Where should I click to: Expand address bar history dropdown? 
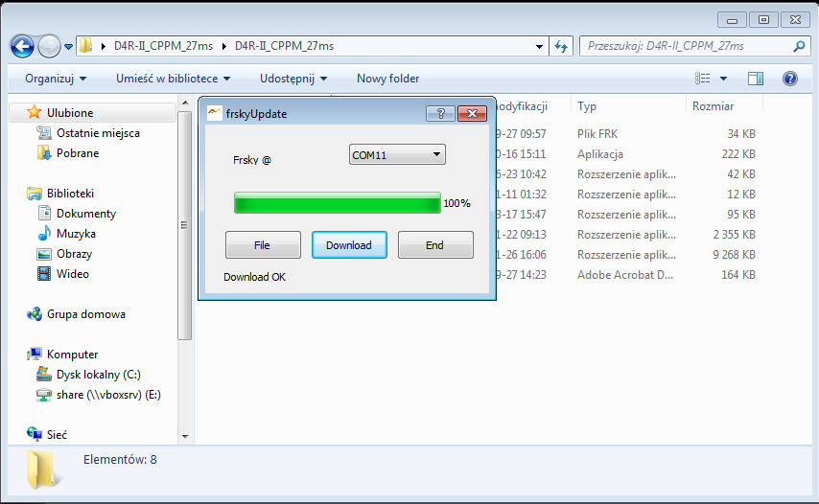539,46
